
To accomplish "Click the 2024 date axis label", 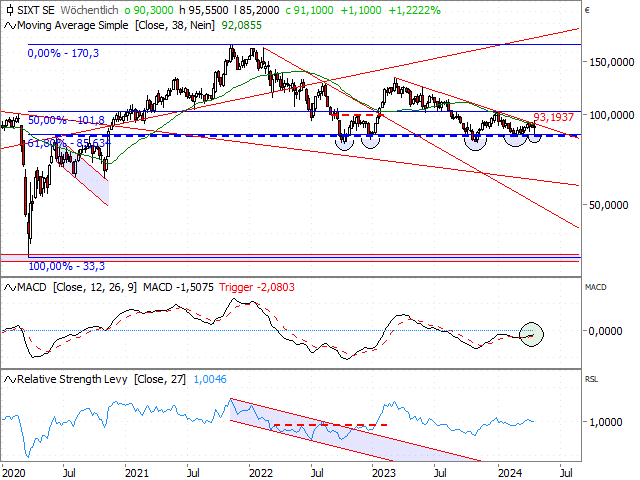I will [510, 473].
